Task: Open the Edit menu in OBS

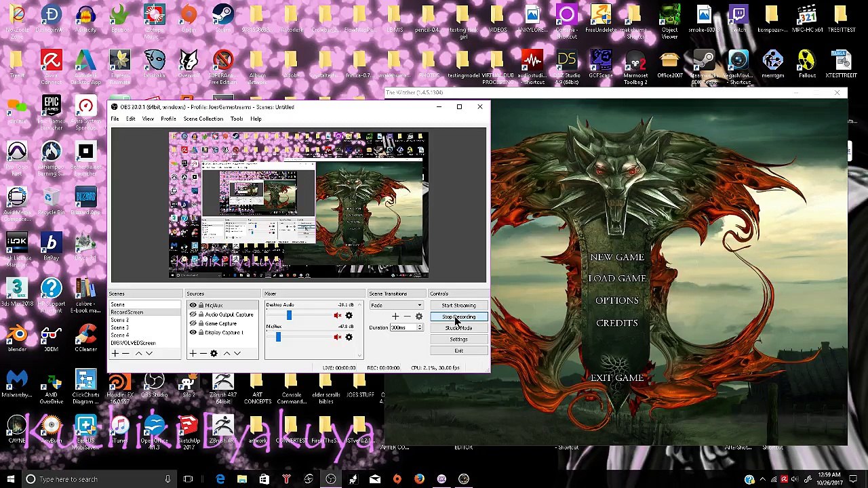Action: 130,119
